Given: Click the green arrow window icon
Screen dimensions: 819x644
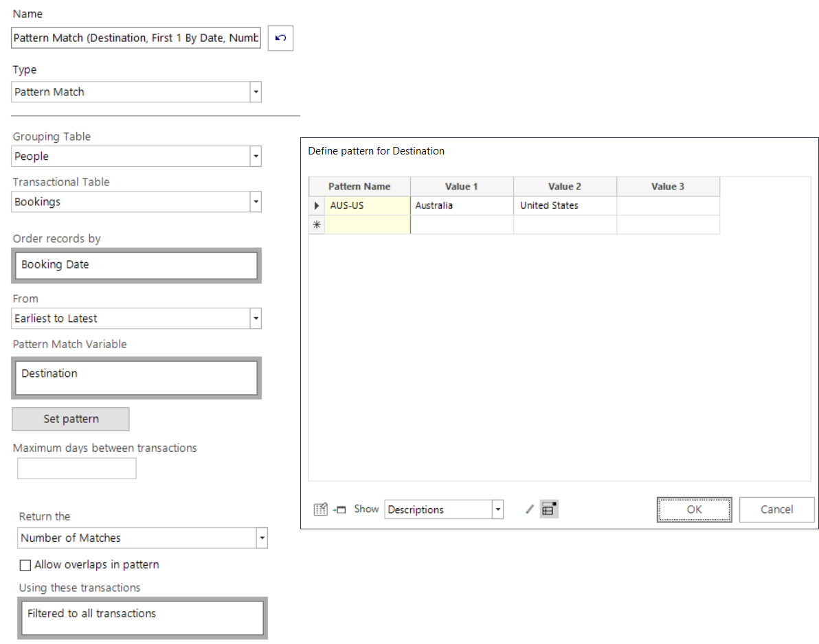Looking at the screenshot, I should [339, 510].
